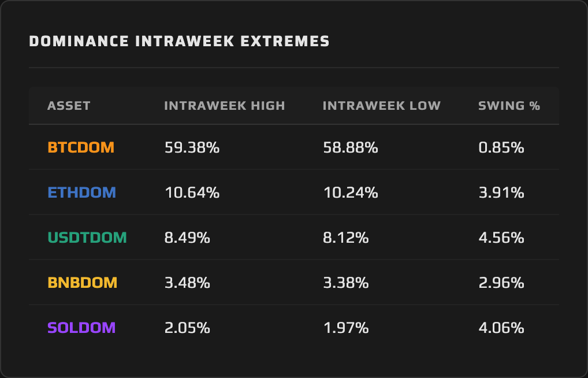The height and width of the screenshot is (378, 588).
Task: Sort by the Swing % column header
Action: (509, 105)
